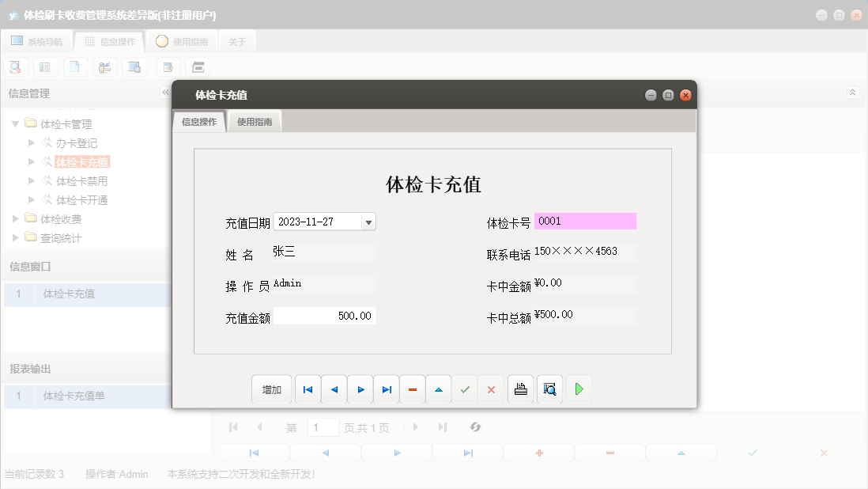Open print preview in the recharge dialog
The image size is (868, 489).
549,389
